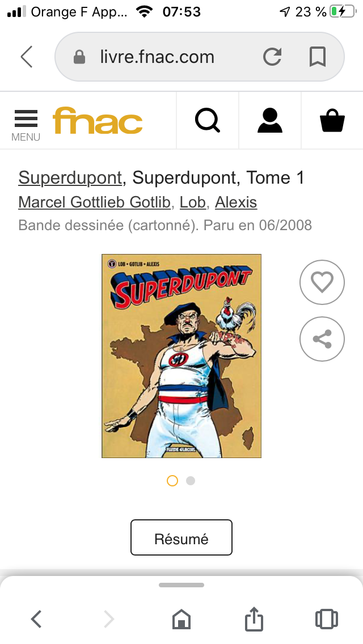Open the Résumé button
Image resolution: width=363 pixels, height=644 pixels.
pos(181,537)
